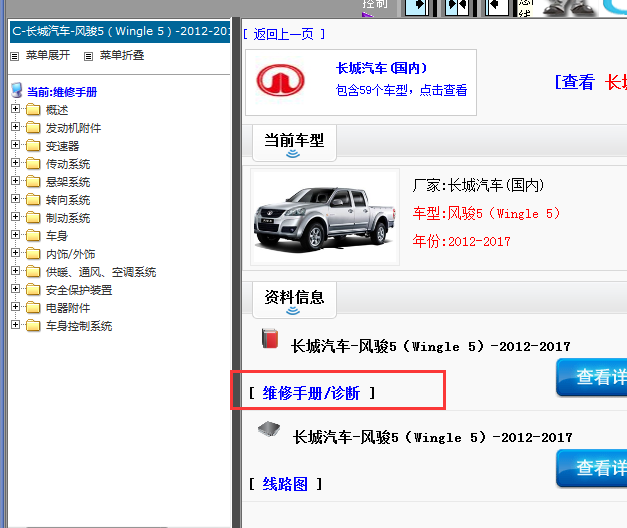
Task: Click the 供暖、通风、空调系统 folder icon
Action: (33, 271)
